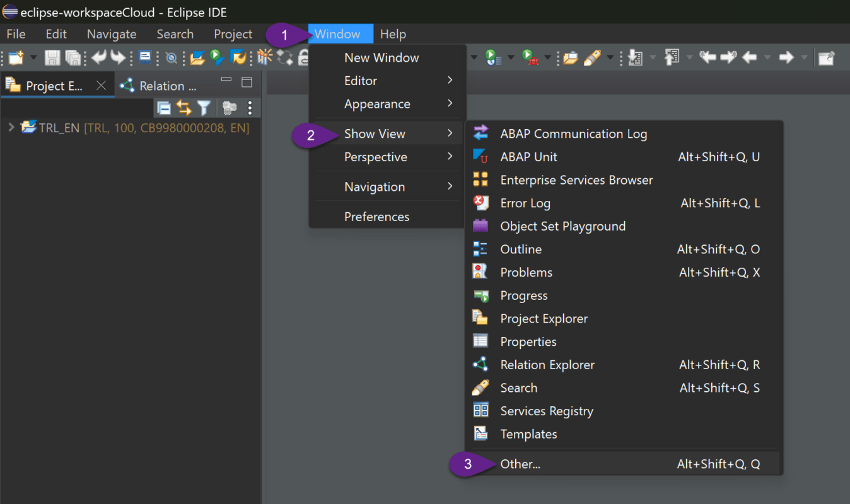Click the Redo toolbar arrow
The image size is (850, 504).
[x=118, y=58]
